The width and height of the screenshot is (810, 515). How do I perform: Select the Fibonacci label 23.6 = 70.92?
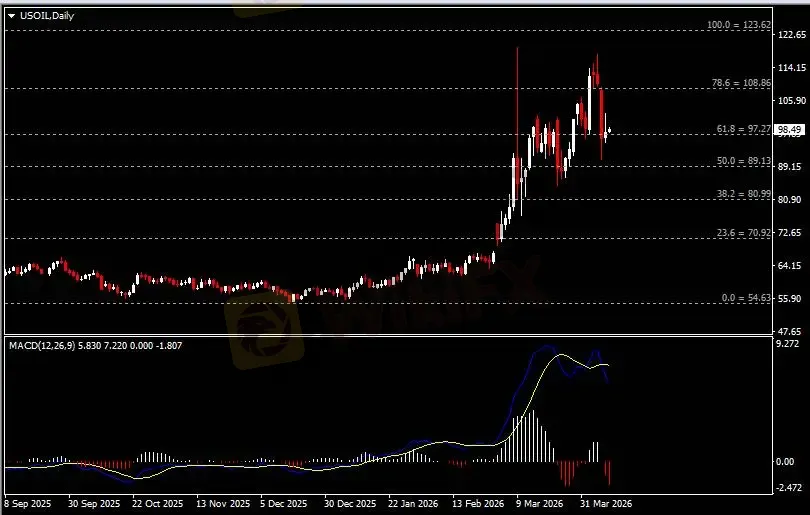tap(744, 233)
